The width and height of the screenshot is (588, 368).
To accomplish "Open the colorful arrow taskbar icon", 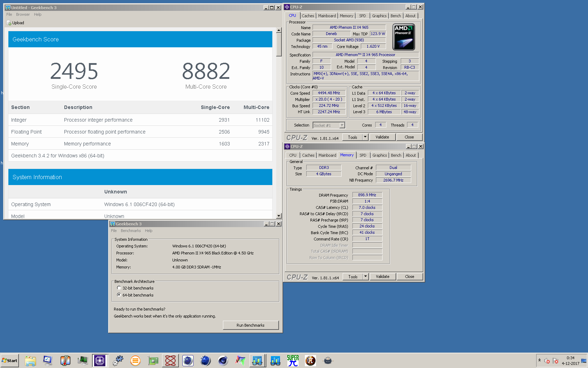I will pyautogui.click(x=240, y=360).
